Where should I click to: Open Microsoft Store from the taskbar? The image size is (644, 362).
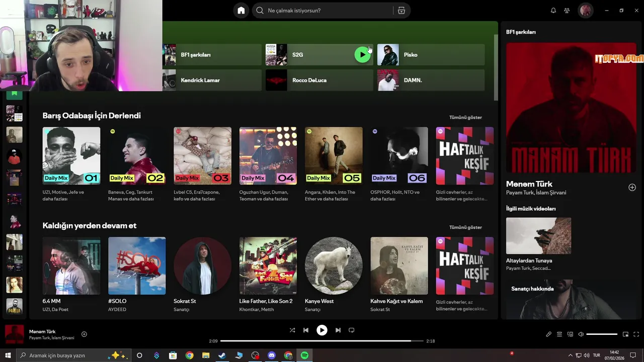pyautogui.click(x=173, y=355)
